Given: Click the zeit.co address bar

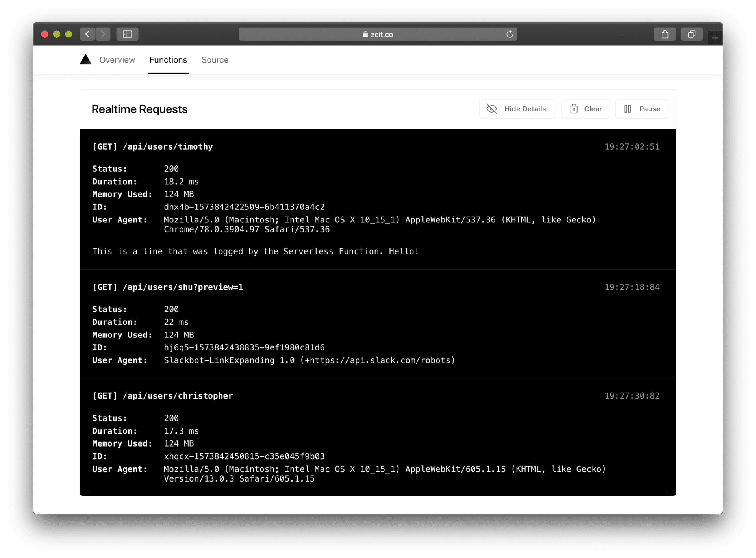Looking at the screenshot, I should click(377, 34).
